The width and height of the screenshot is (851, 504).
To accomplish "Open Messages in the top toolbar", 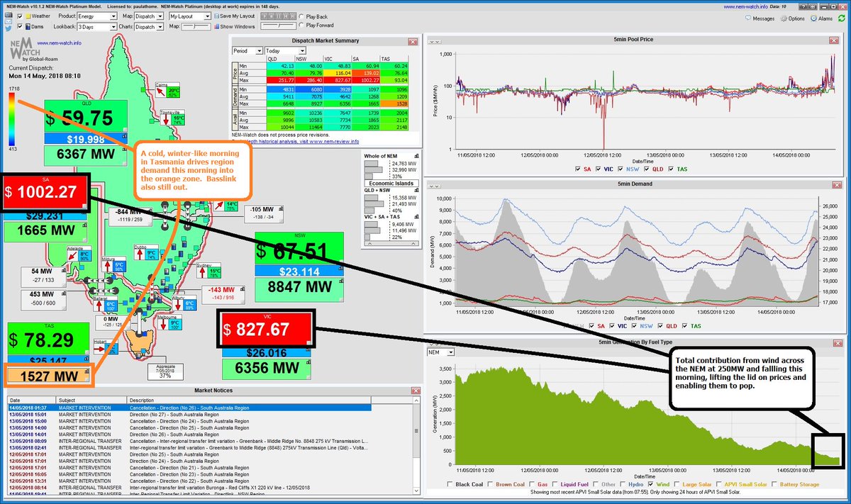I will point(759,18).
